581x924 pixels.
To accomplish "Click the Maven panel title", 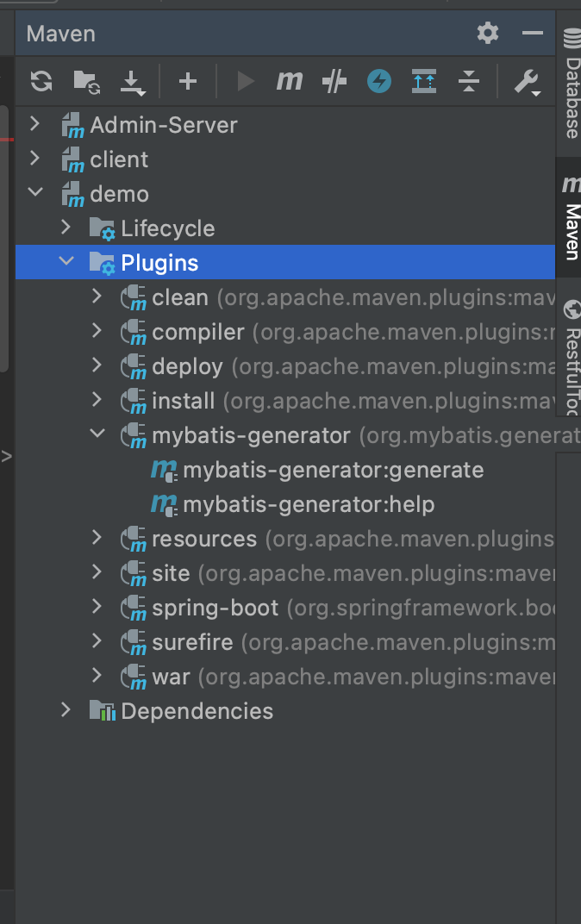I will 60,34.
